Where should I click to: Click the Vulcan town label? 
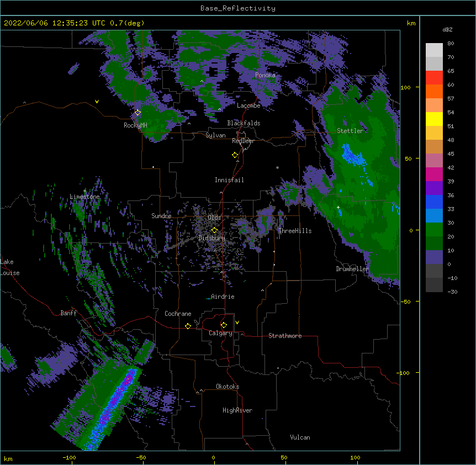tap(300, 437)
